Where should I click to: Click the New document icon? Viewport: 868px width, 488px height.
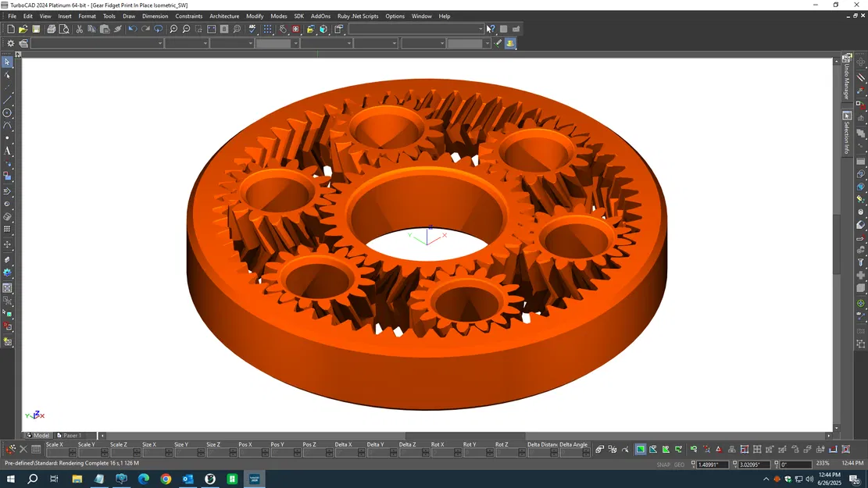pos(10,29)
